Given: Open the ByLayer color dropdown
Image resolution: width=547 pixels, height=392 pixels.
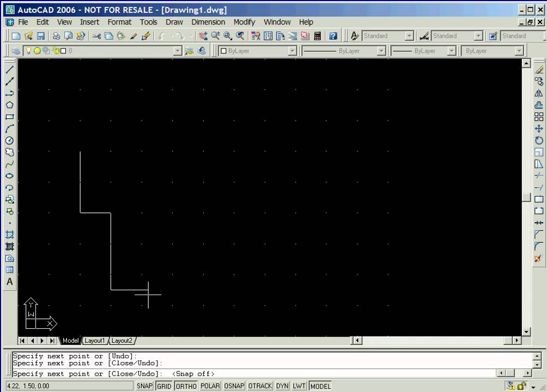Looking at the screenshot, I should (293, 51).
